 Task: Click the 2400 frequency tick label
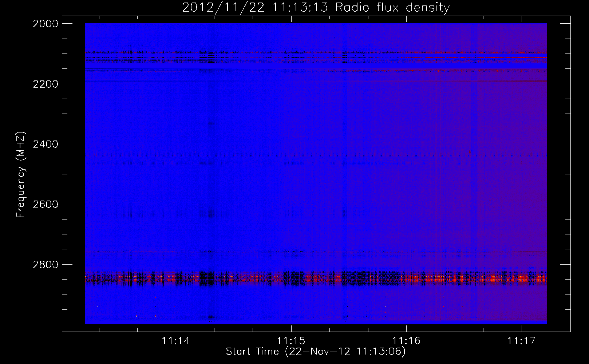tap(46, 144)
